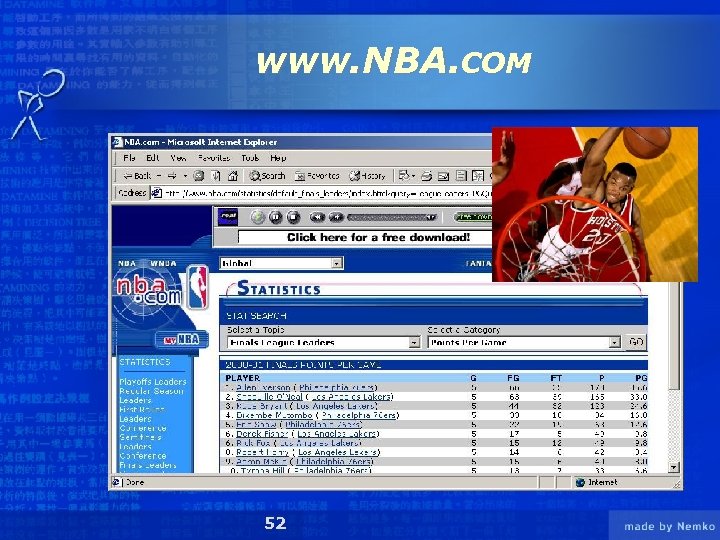720x540 pixels.
Task: Open the Edit menu
Action: [x=152, y=158]
